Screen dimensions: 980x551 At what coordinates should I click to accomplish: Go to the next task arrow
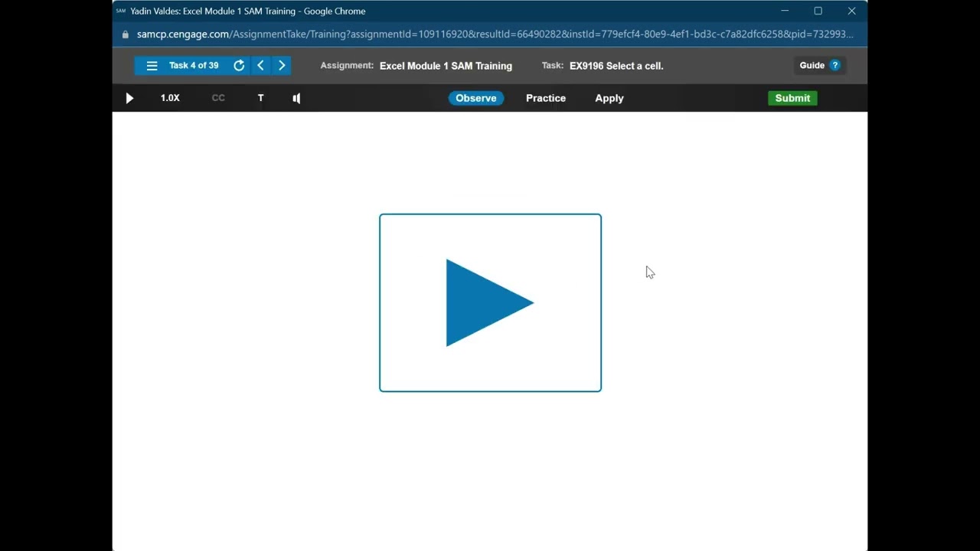point(282,66)
